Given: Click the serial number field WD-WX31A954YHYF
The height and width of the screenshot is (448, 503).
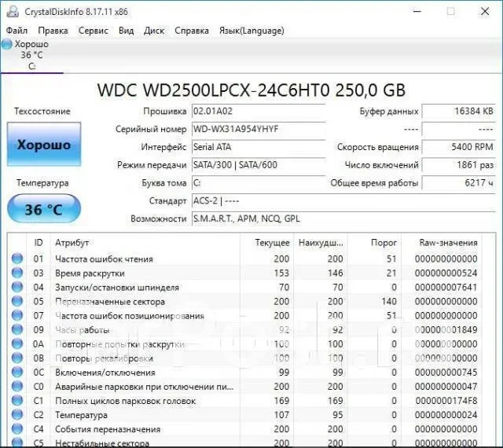Looking at the screenshot, I should (x=259, y=130).
